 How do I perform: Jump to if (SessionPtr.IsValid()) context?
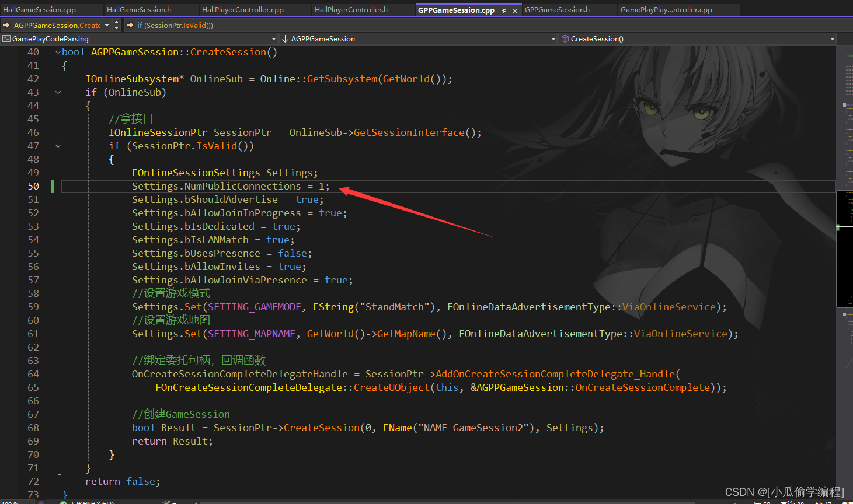pyautogui.click(x=175, y=25)
